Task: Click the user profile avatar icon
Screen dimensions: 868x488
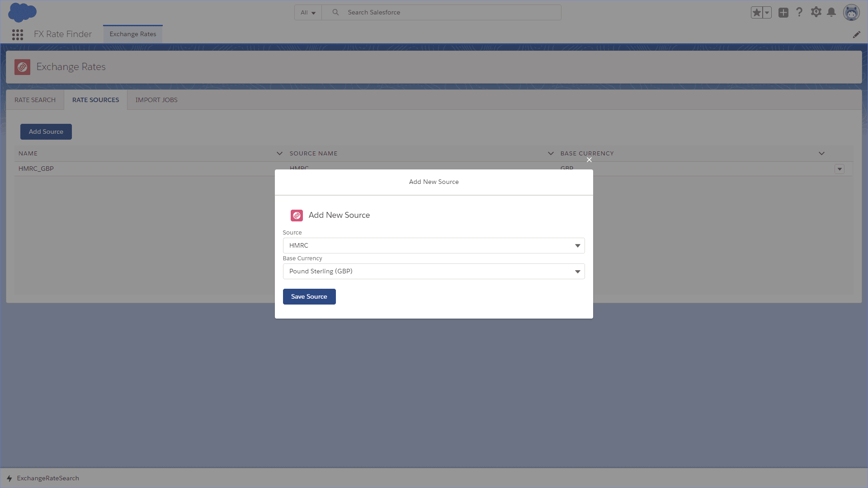Action: 851,13
